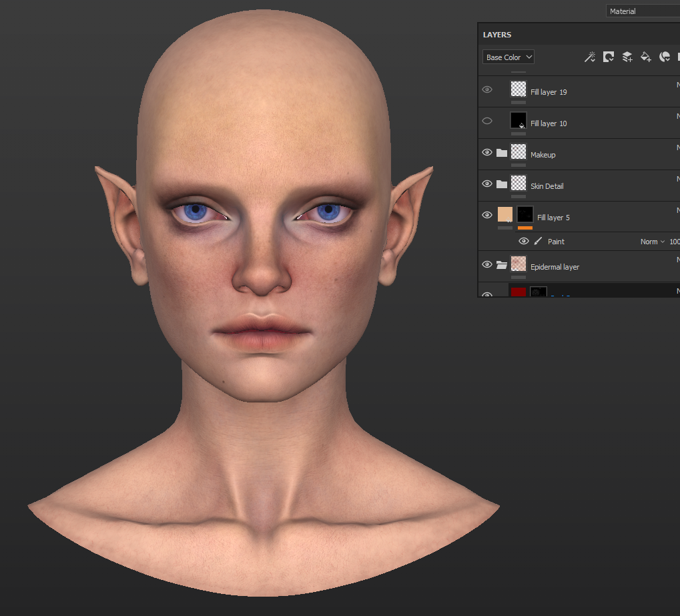
Task: Hide Fill layer 19
Action: point(487,89)
